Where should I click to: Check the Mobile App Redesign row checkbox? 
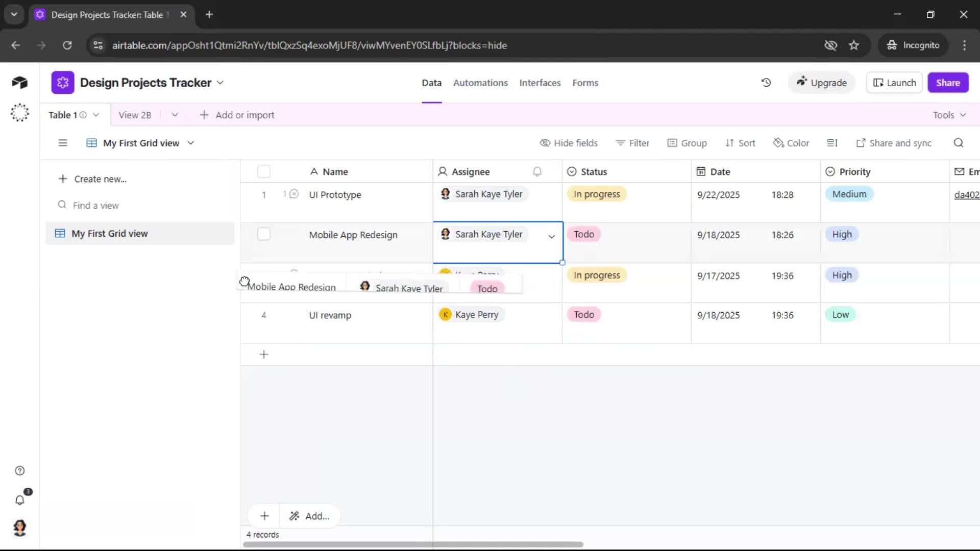[x=264, y=234]
